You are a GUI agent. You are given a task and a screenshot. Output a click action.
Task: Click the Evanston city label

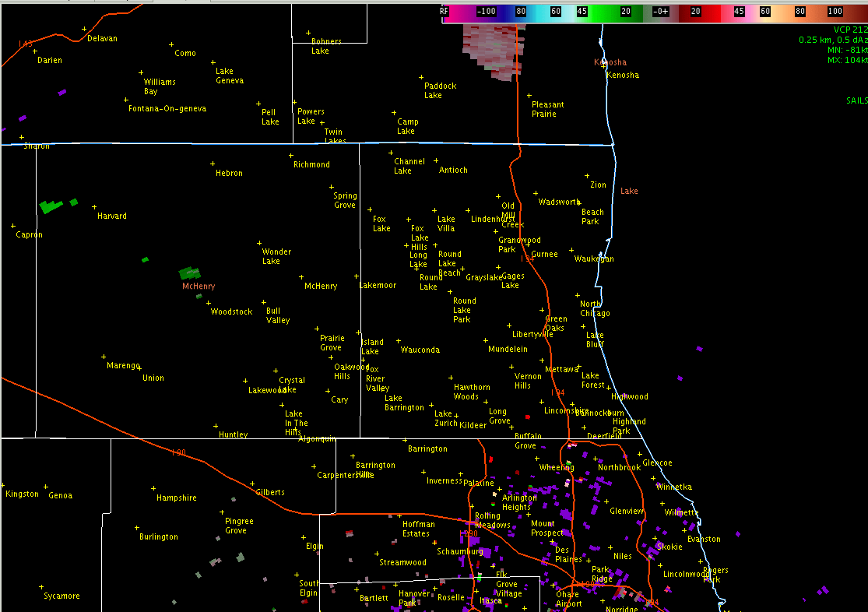click(x=704, y=539)
